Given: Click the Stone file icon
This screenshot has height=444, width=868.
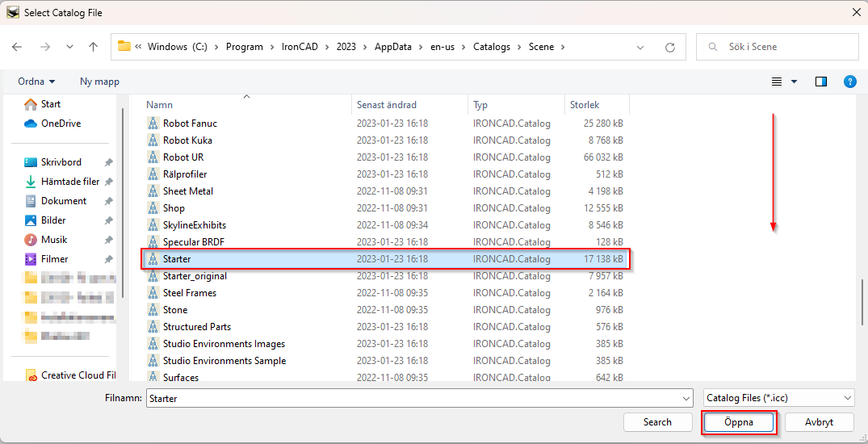Looking at the screenshot, I should (153, 310).
